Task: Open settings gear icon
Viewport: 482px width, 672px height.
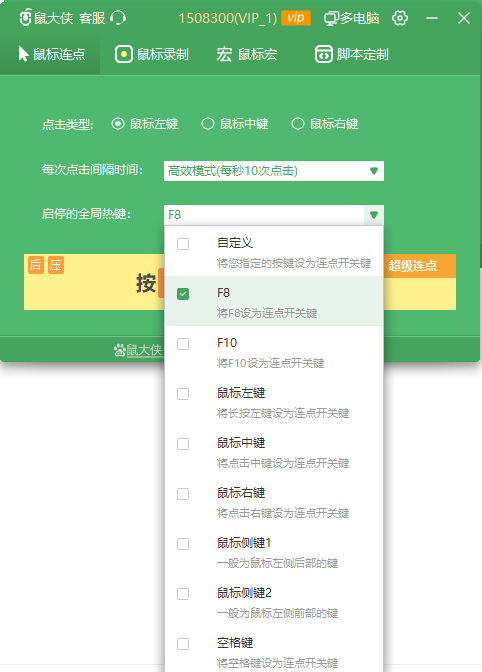Action: tap(400, 18)
